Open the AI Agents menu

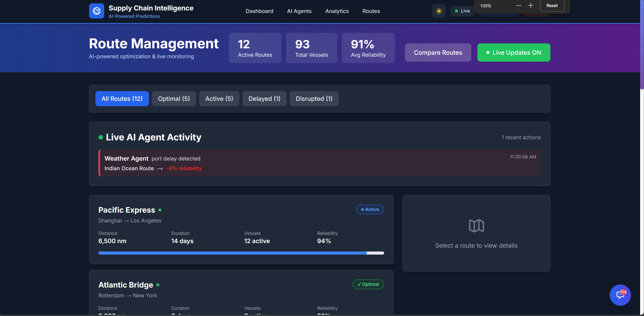click(299, 11)
